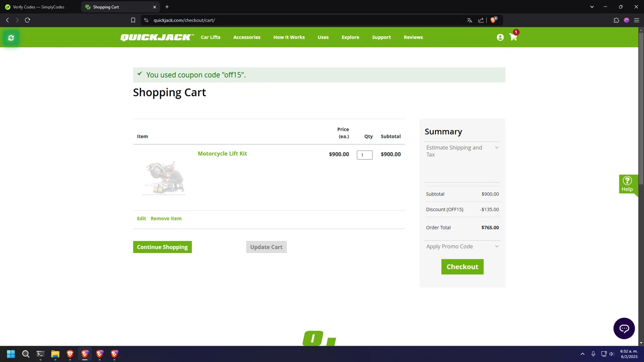Open the Explore menu
644x362 pixels.
(350, 37)
